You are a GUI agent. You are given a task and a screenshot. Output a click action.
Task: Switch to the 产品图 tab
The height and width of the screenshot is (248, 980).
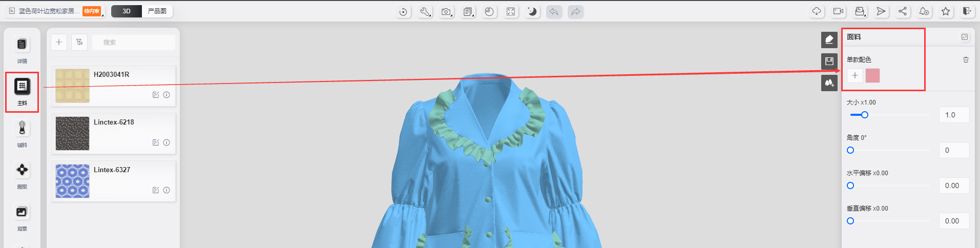click(157, 11)
